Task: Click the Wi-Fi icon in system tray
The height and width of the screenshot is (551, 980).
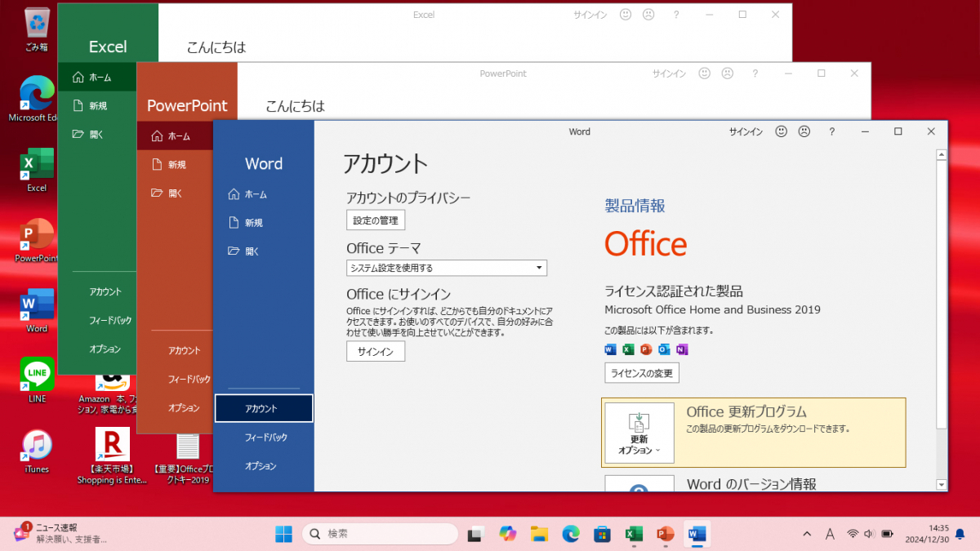Action: point(853,534)
